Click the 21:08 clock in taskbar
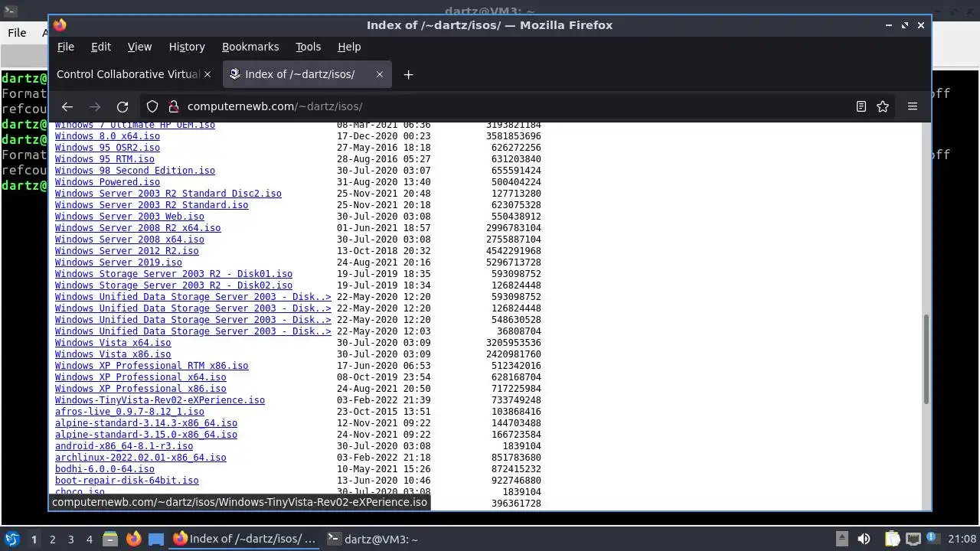The image size is (980, 551). click(962, 539)
